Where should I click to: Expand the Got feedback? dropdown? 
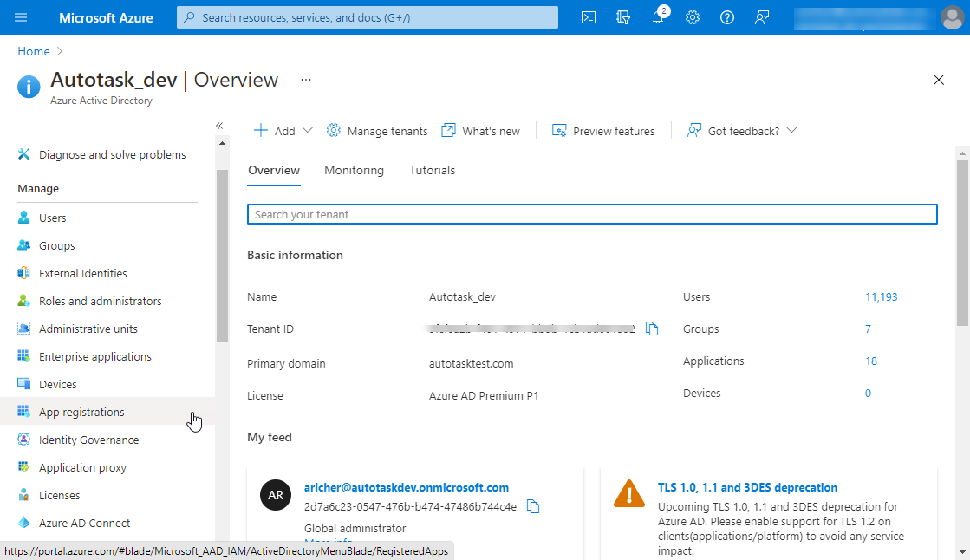pos(742,131)
